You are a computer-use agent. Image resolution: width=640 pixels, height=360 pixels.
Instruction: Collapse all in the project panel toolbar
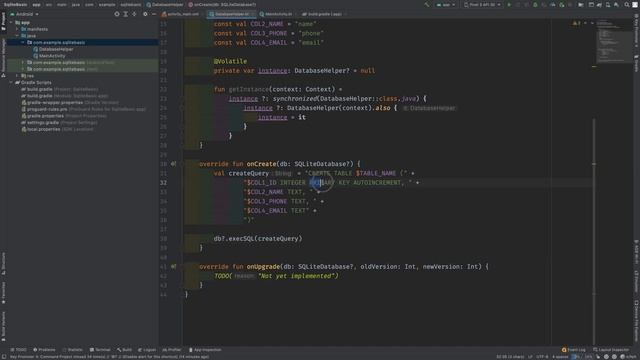(134, 14)
